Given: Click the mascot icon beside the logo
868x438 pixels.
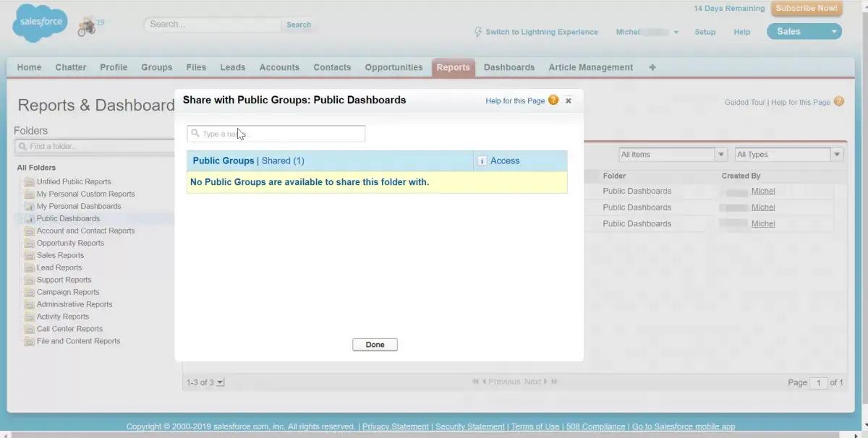Looking at the screenshot, I should click(x=87, y=25).
